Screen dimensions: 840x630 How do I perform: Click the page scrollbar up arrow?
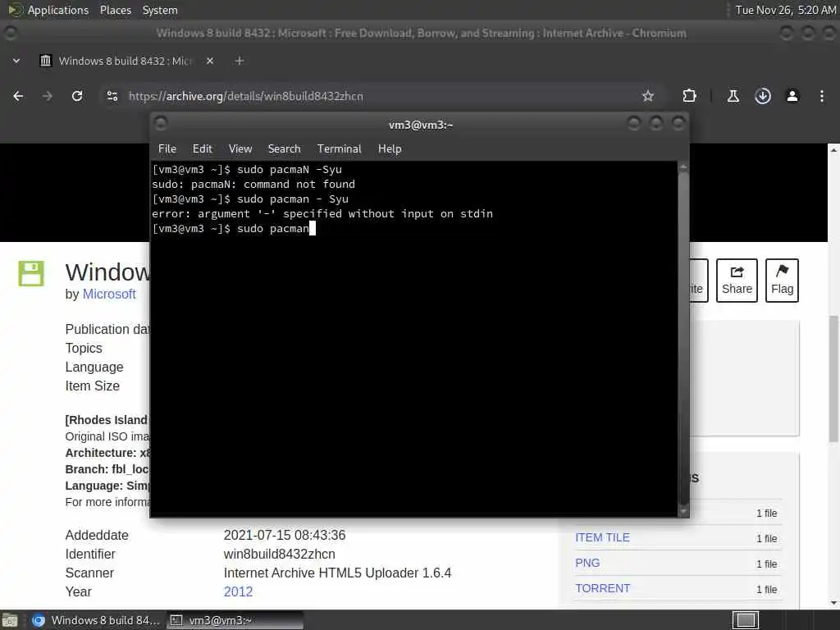point(833,150)
